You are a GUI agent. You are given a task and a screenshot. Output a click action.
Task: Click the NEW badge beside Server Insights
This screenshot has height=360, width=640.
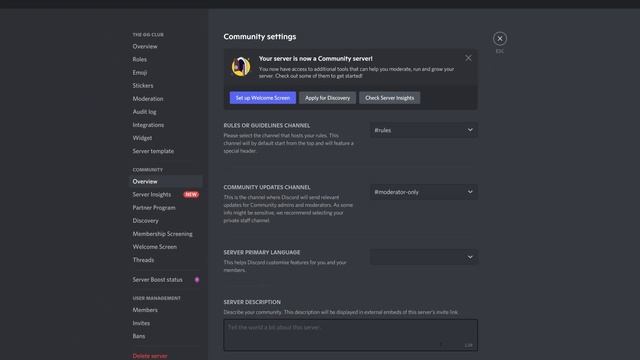coord(191,194)
